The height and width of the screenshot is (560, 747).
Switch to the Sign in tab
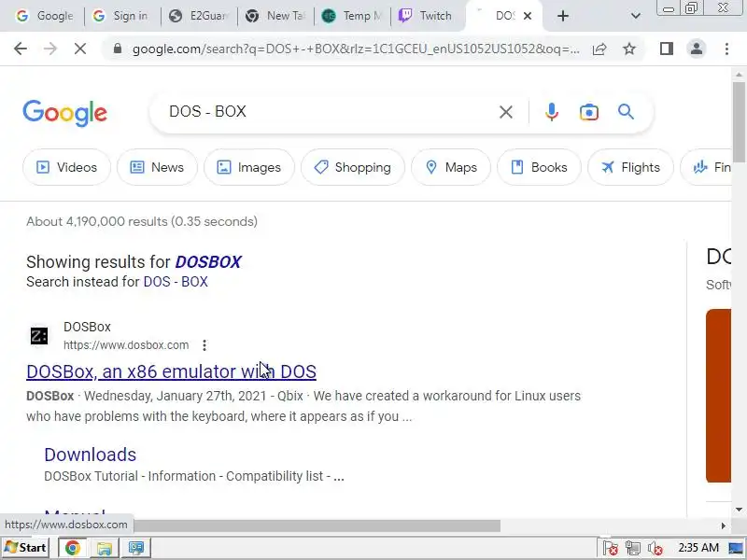(x=121, y=16)
